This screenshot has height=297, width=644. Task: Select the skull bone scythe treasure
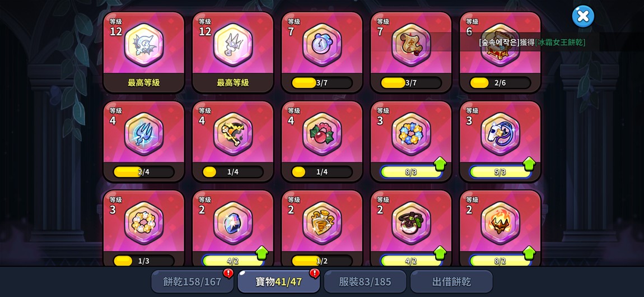click(x=233, y=134)
